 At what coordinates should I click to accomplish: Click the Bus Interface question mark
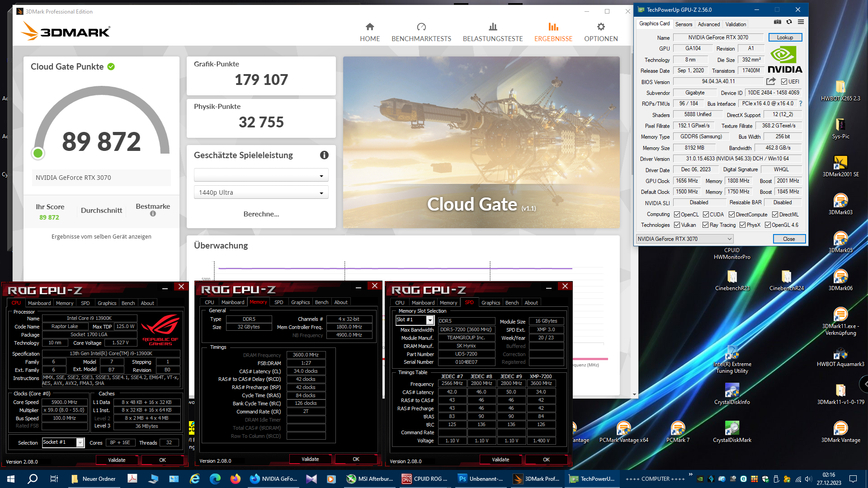click(x=800, y=103)
